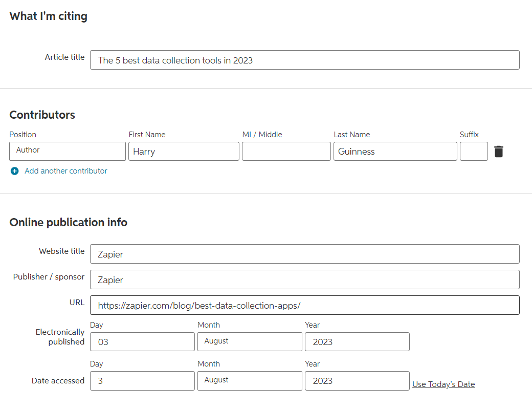This screenshot has height=409, width=532.
Task: Open the contributor Position dropdown showing Author
Action: tap(68, 152)
